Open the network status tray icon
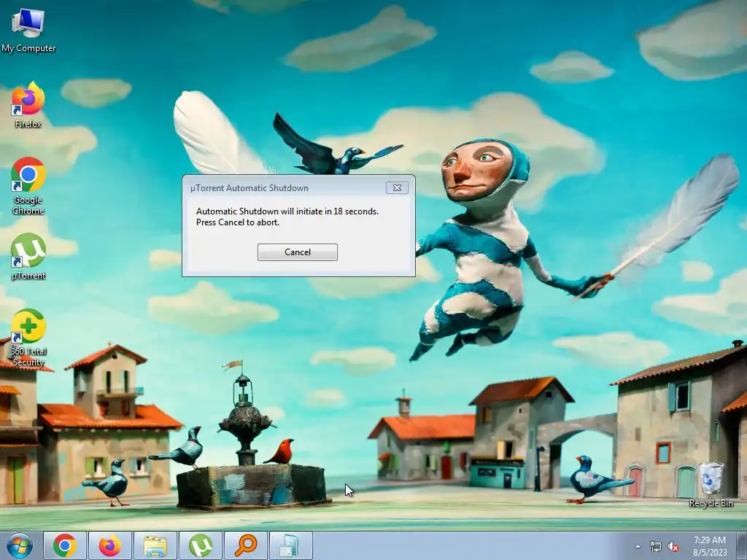This screenshot has width=747, height=560. pos(656,547)
